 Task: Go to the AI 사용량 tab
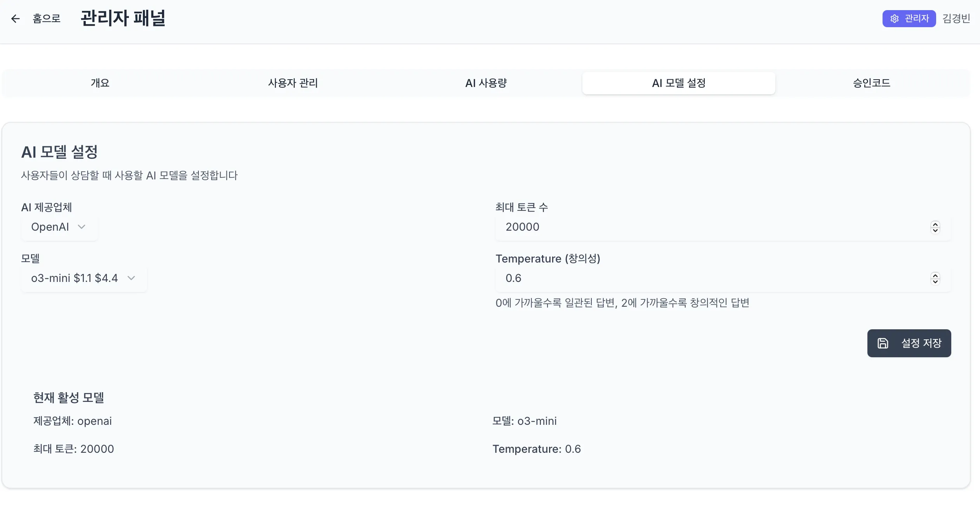[x=486, y=83]
